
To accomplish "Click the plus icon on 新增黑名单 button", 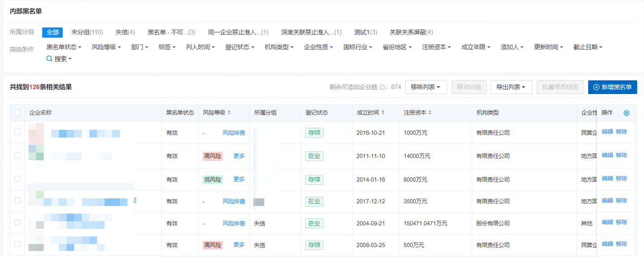I will (596, 87).
